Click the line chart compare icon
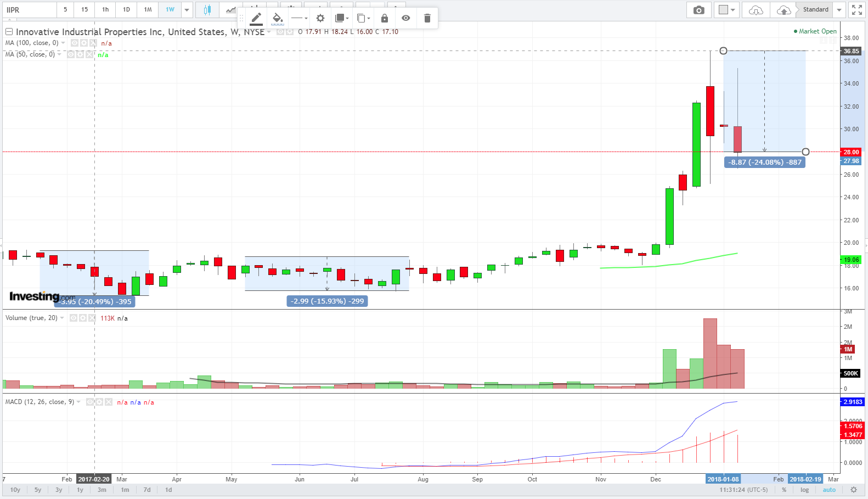The height and width of the screenshot is (499, 868). (x=231, y=10)
